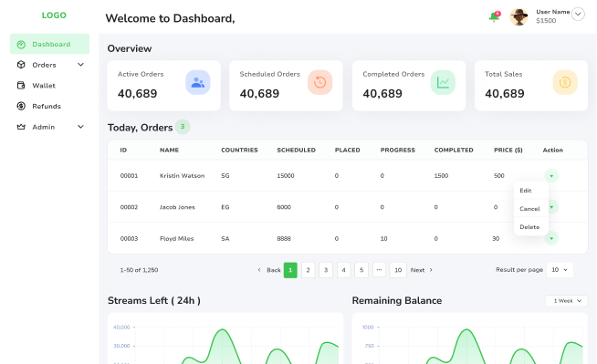The image size is (597, 364).
Task: Choose Edit from the action menu
Action: pyautogui.click(x=526, y=191)
